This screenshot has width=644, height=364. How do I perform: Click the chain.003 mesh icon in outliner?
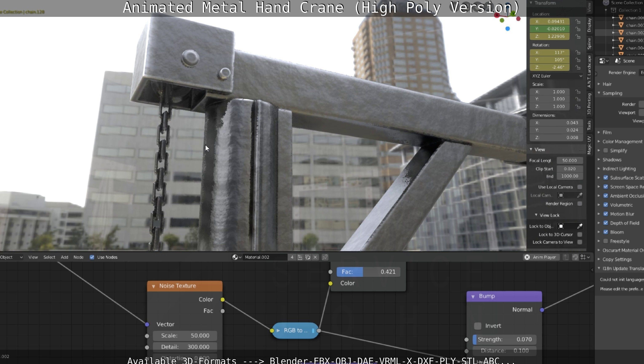(621, 40)
